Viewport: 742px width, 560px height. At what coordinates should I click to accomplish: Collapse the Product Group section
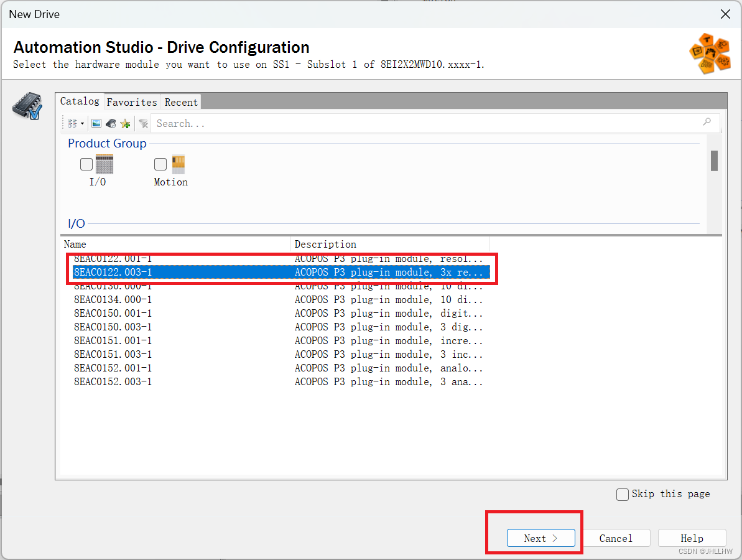click(107, 143)
